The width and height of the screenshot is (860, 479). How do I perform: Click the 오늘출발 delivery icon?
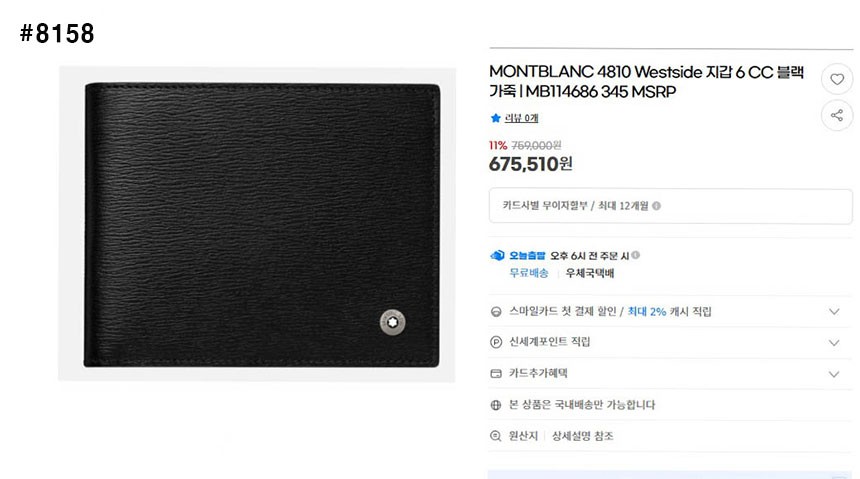[x=497, y=256]
